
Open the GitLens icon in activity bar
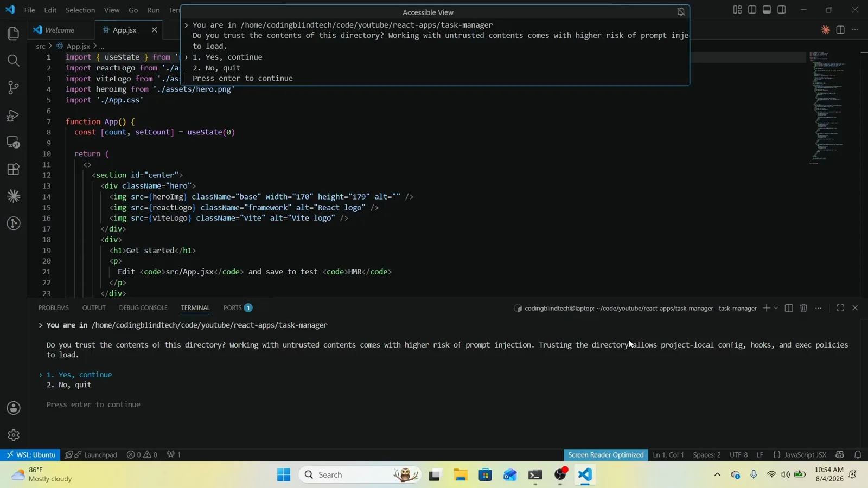pos(14,223)
